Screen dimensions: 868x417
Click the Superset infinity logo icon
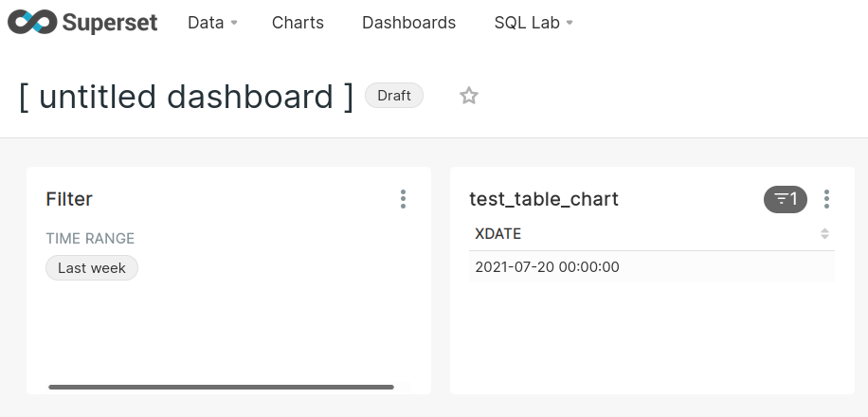coord(32,22)
